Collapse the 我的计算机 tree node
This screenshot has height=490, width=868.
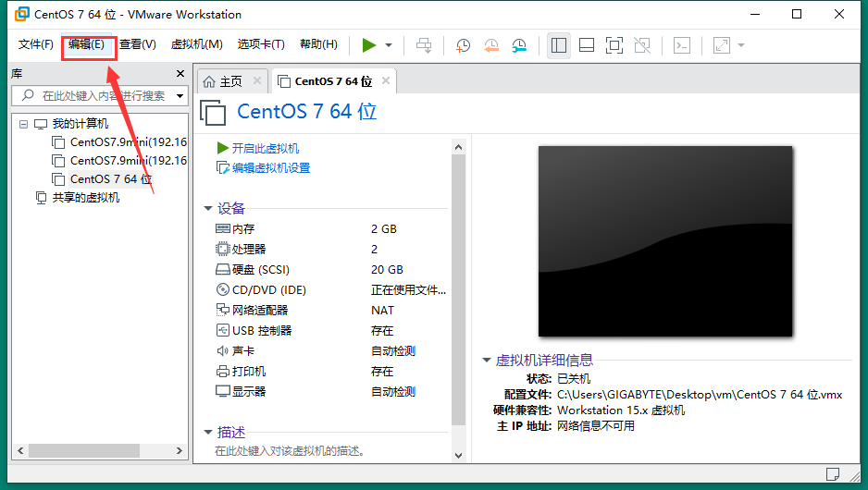(x=23, y=124)
